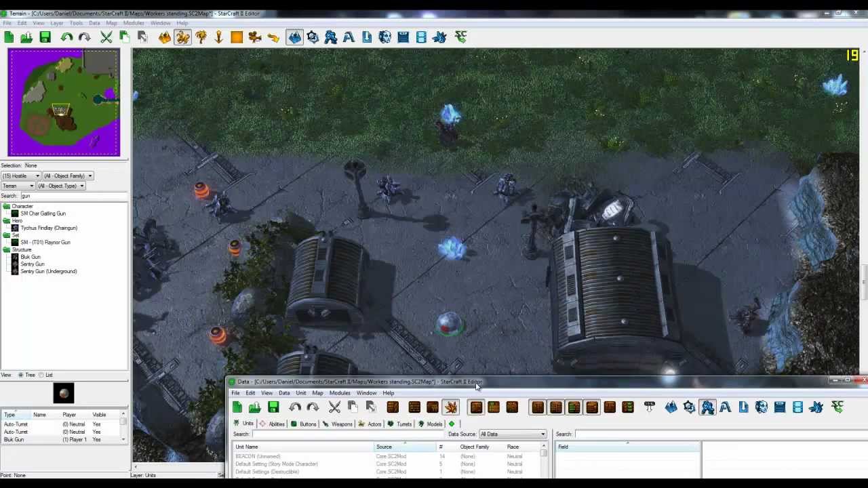This screenshot has height=488, width=868.
Task: Open the Tools menu in Terrain window
Action: tap(76, 23)
